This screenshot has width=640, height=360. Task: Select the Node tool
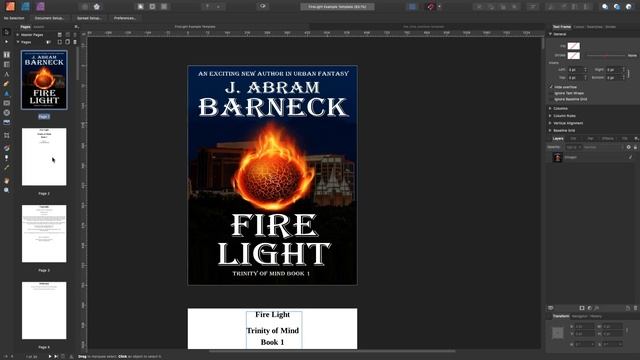(6, 42)
